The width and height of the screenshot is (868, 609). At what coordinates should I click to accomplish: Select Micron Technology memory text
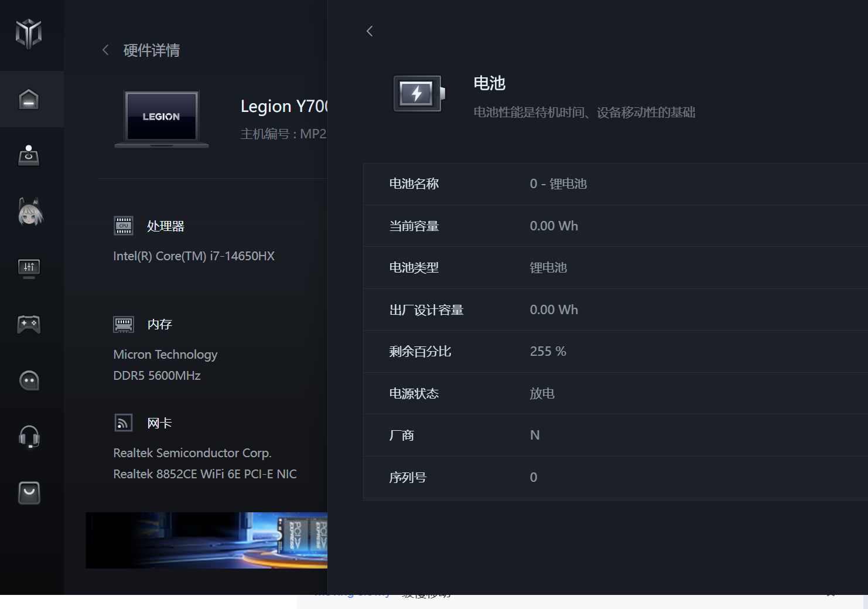[x=165, y=355]
